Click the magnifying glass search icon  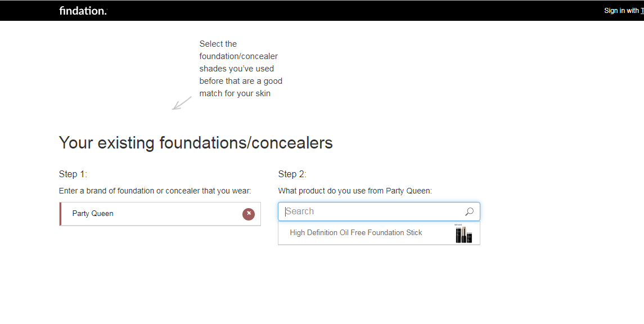click(469, 211)
